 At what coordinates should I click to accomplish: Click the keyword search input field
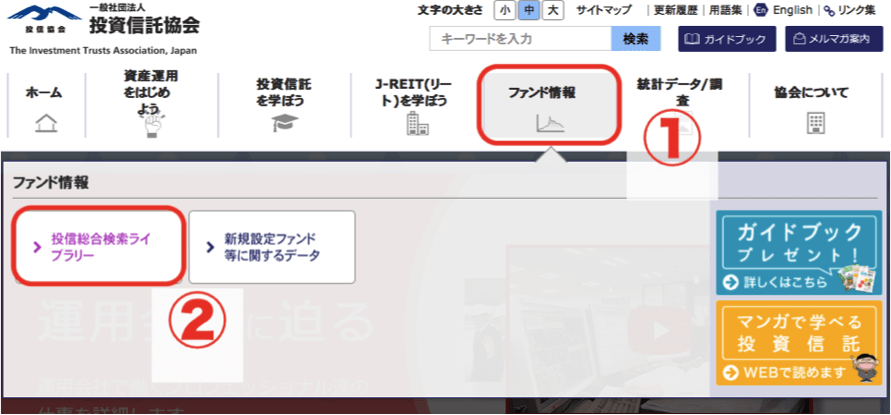pyautogui.click(x=520, y=39)
